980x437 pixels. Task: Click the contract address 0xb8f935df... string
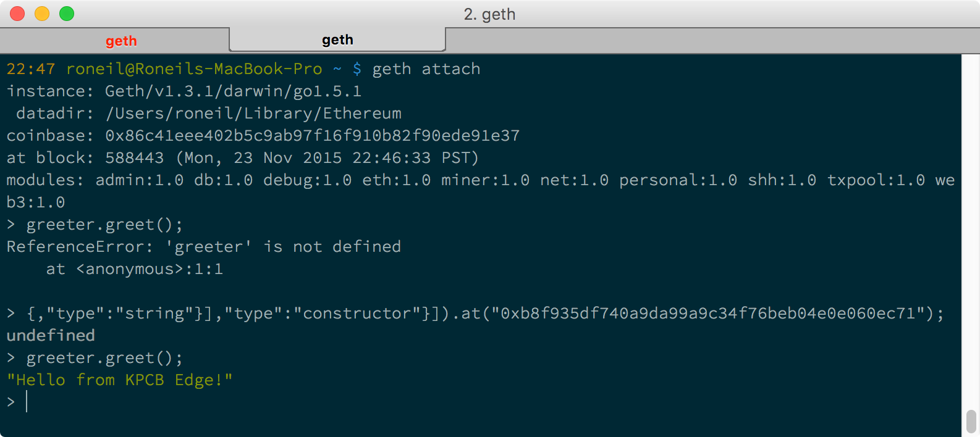coord(708,314)
